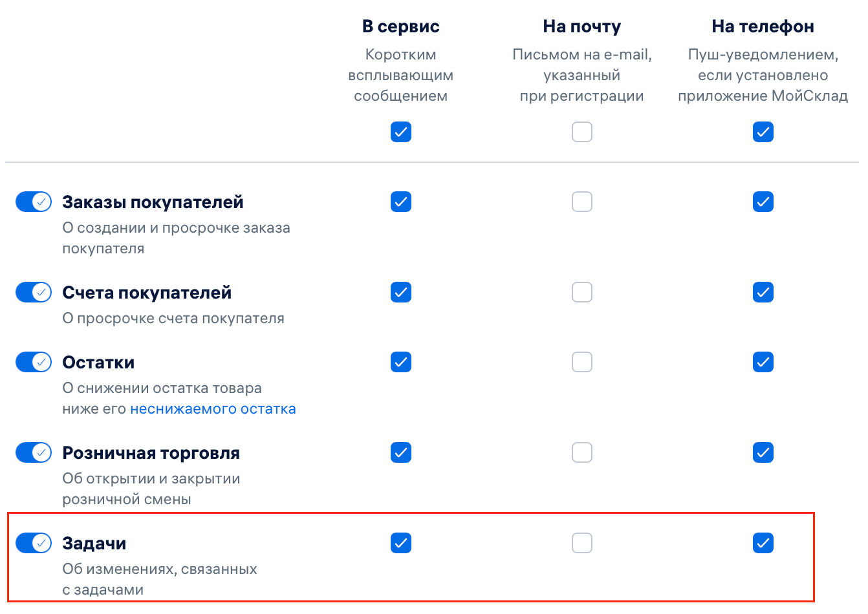The width and height of the screenshot is (868, 614).
Task: Disable «На телефон» for «Остатки»
Action: click(763, 362)
